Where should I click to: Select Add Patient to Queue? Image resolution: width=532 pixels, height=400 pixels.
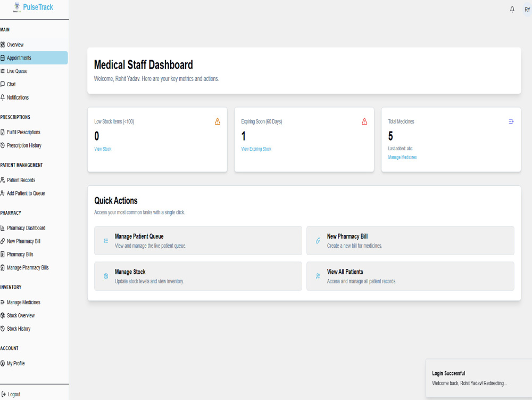pos(34,193)
